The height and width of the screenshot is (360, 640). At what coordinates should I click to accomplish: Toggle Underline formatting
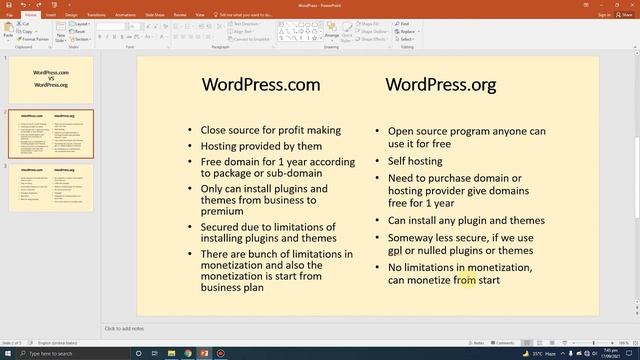click(114, 37)
